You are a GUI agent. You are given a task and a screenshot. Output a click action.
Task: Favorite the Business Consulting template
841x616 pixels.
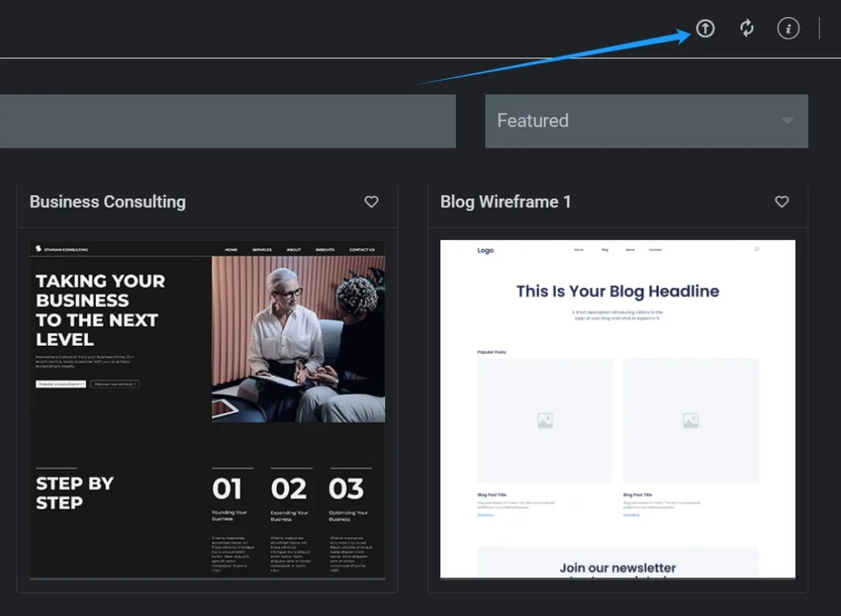pyautogui.click(x=371, y=202)
